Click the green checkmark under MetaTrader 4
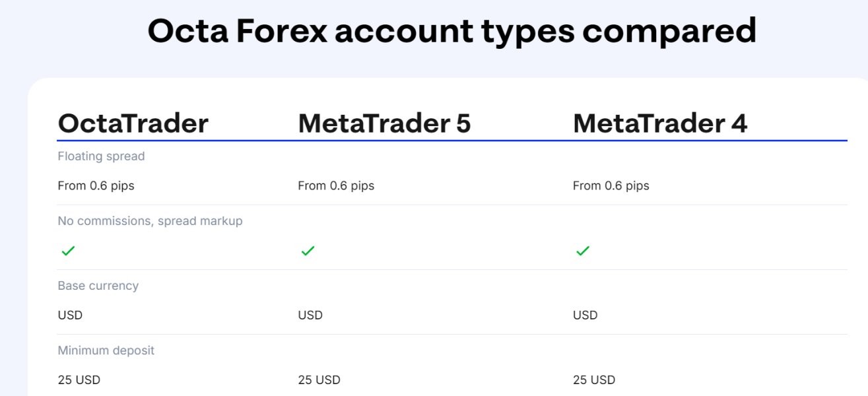Screen dimensions: 868x396 point(582,251)
